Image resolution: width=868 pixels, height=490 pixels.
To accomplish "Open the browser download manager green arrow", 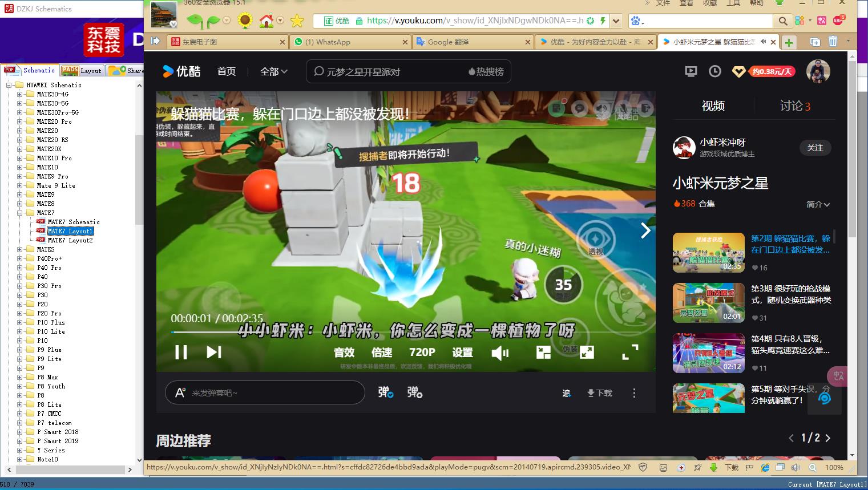I will pos(713,467).
